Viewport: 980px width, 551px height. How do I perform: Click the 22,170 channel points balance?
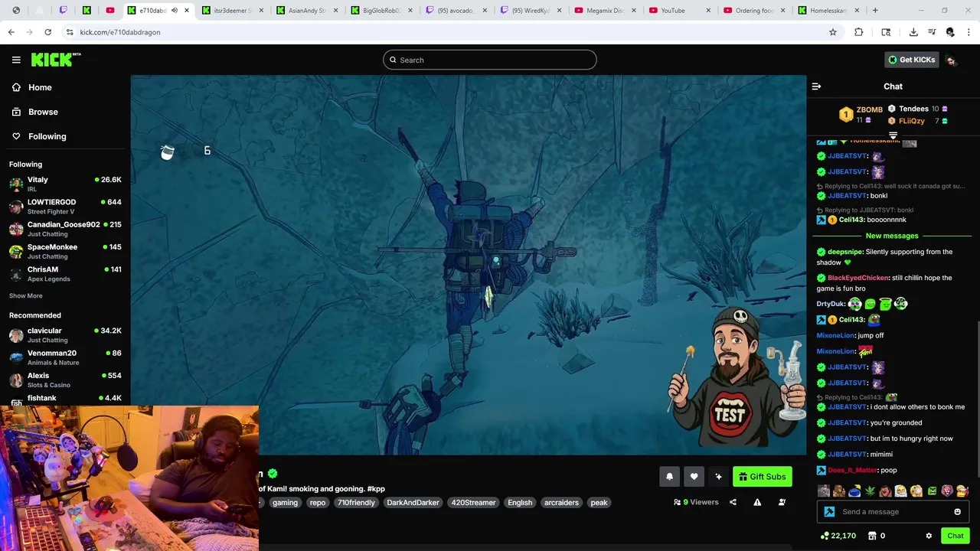[838, 536]
